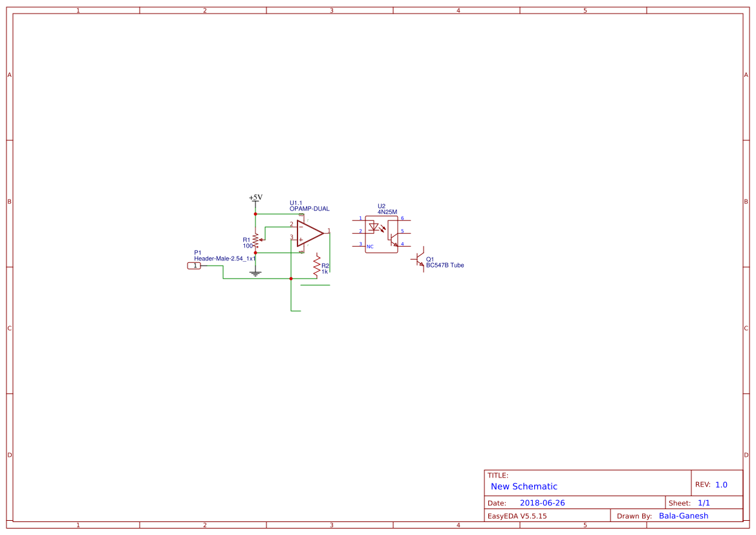The height and width of the screenshot is (535, 756).
Task: Click the 'U2' reference designator
Action: [382, 206]
